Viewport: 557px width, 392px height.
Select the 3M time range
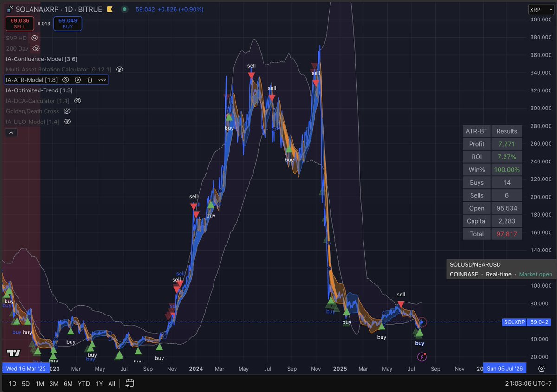(x=54, y=384)
